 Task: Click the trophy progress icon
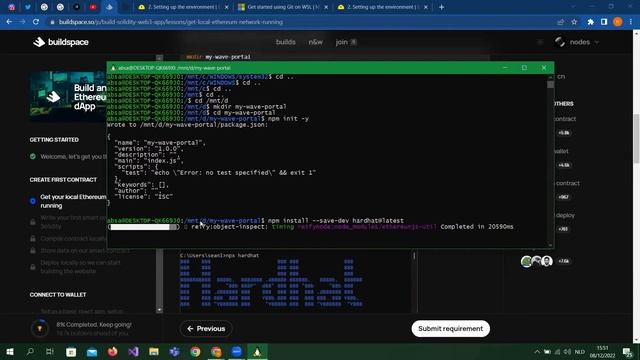pos(40,329)
